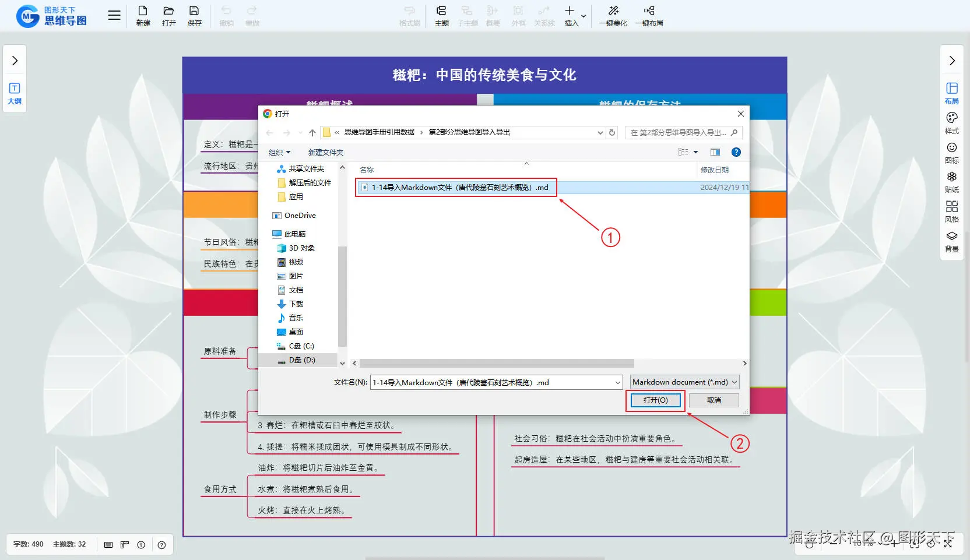The width and height of the screenshot is (970, 560).
Task: Select the 格式刷 format painter tool
Action: point(409,16)
